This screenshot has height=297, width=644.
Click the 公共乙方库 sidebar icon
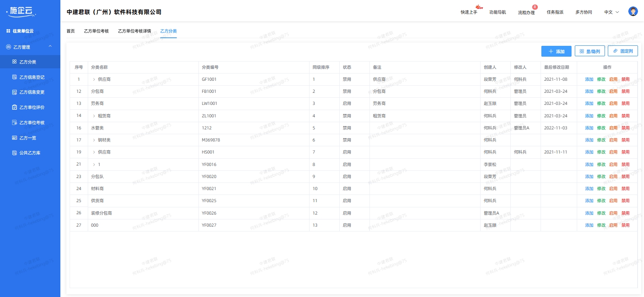pos(14,153)
